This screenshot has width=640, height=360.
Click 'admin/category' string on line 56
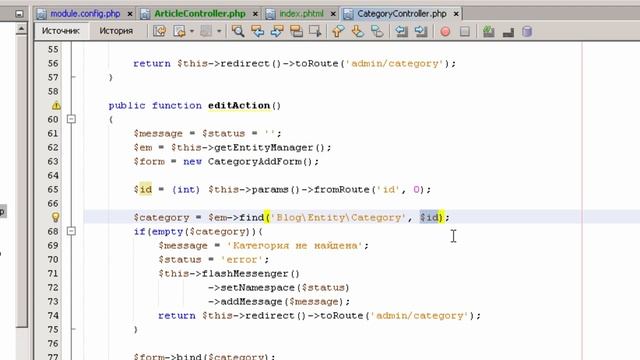click(x=395, y=64)
